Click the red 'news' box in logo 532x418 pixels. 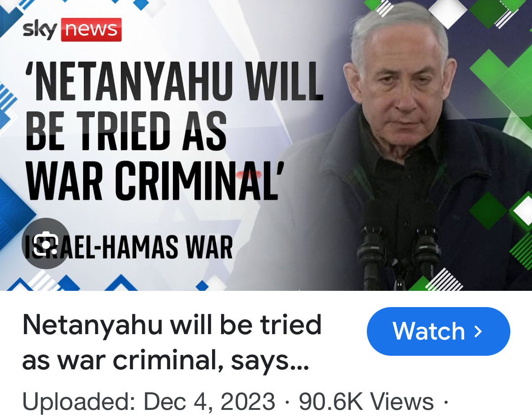click(91, 30)
